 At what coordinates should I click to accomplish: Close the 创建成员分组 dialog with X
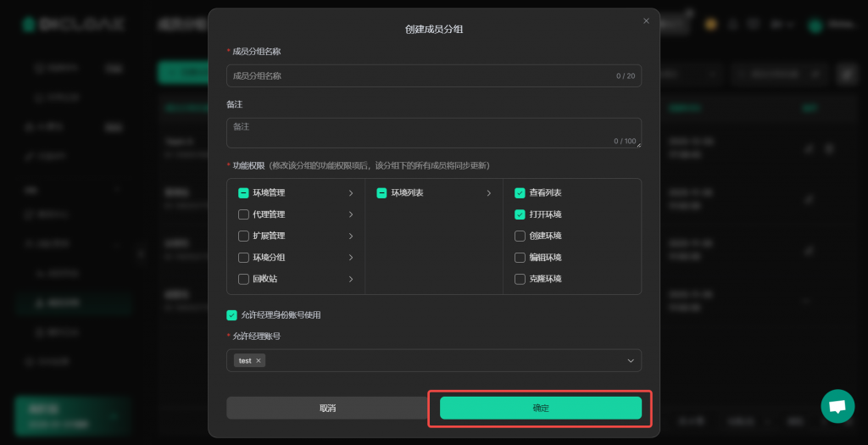point(646,21)
